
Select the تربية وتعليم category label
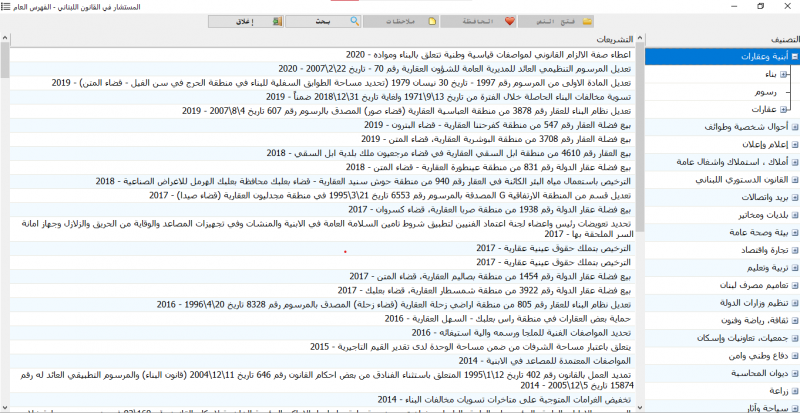(x=768, y=268)
